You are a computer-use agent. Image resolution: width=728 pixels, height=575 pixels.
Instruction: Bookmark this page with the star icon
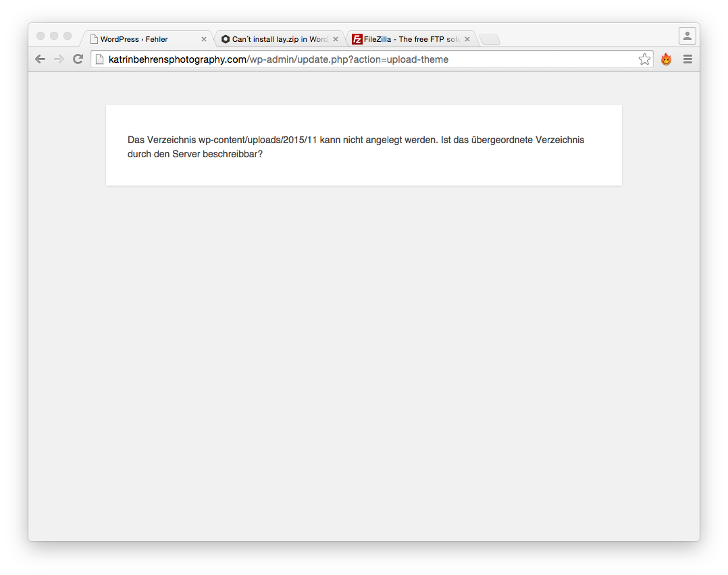pyautogui.click(x=644, y=59)
